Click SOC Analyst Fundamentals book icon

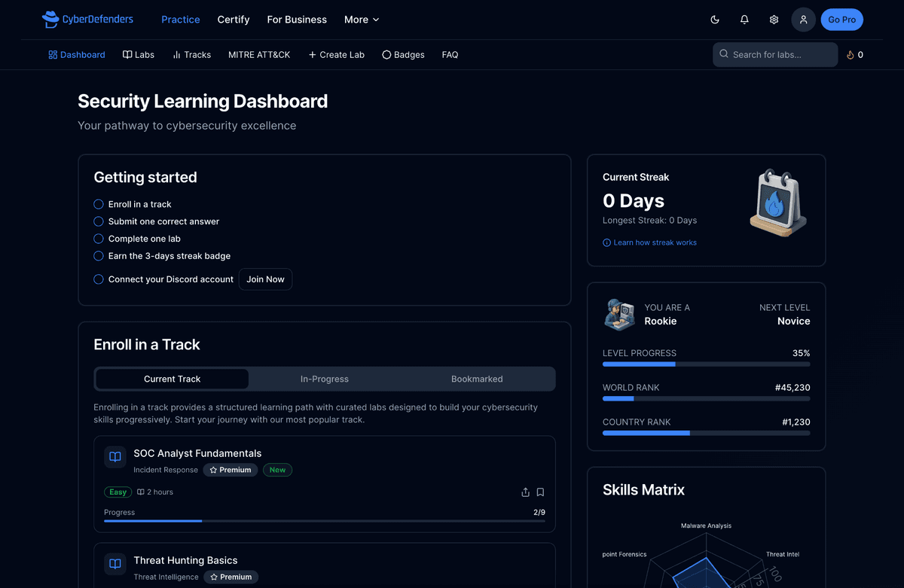coord(115,457)
